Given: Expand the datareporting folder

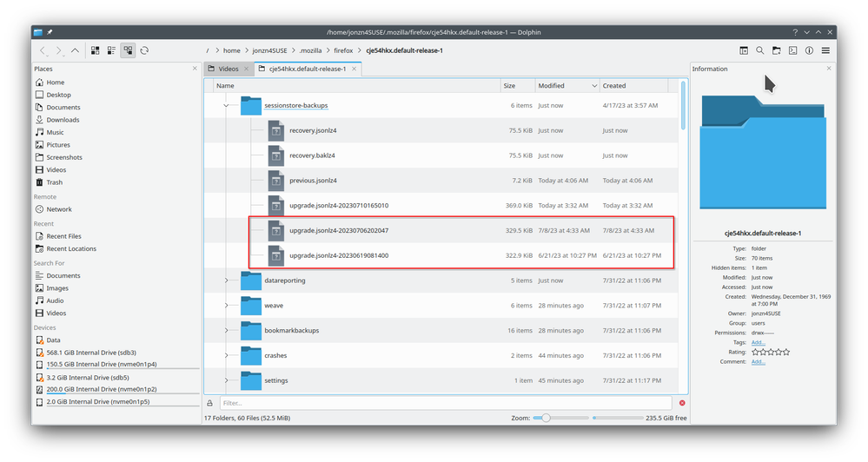Looking at the screenshot, I should click(226, 280).
